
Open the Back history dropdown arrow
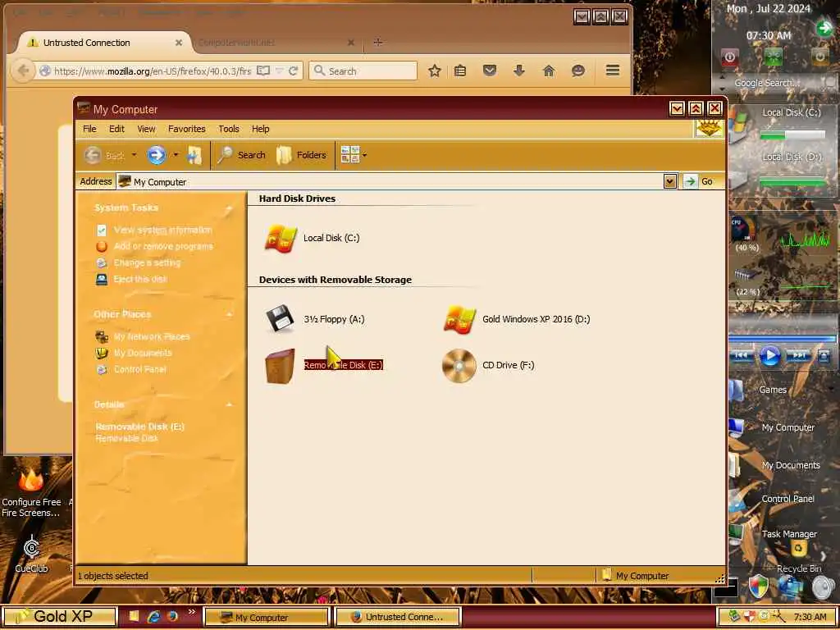pos(134,155)
